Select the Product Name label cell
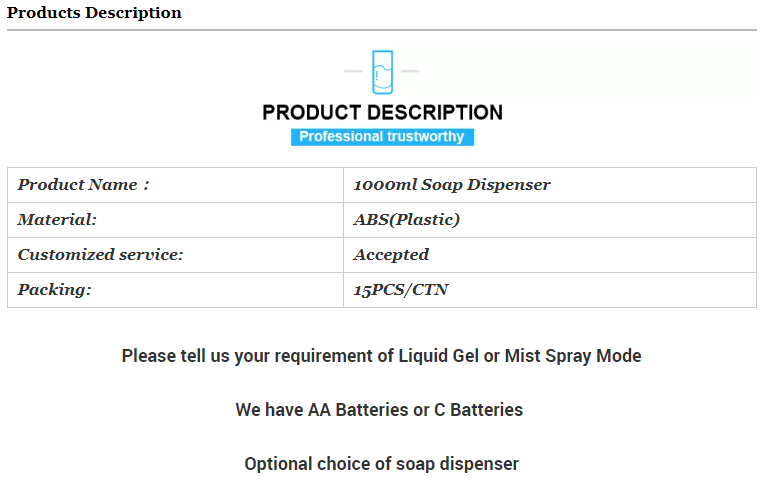This screenshot has height=495, width=774. (175, 185)
